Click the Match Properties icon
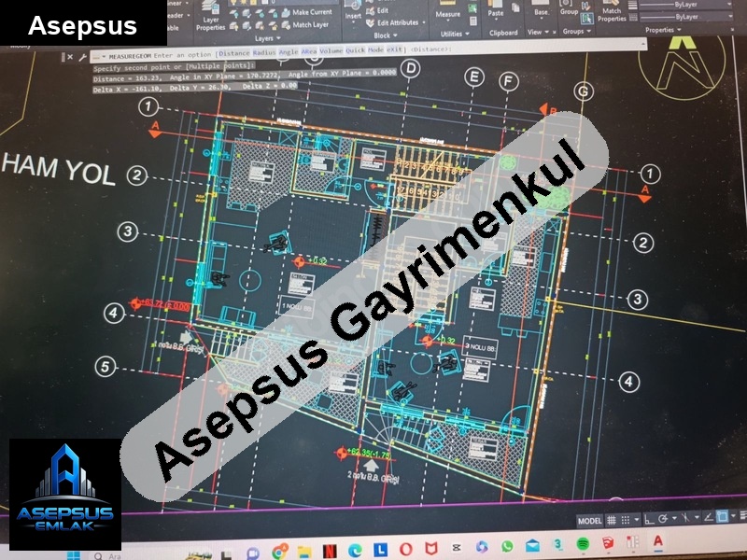The height and width of the screenshot is (560, 747). 613,11
